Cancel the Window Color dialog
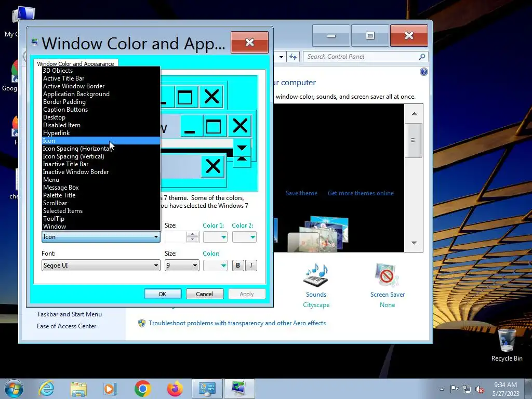 pyautogui.click(x=205, y=294)
